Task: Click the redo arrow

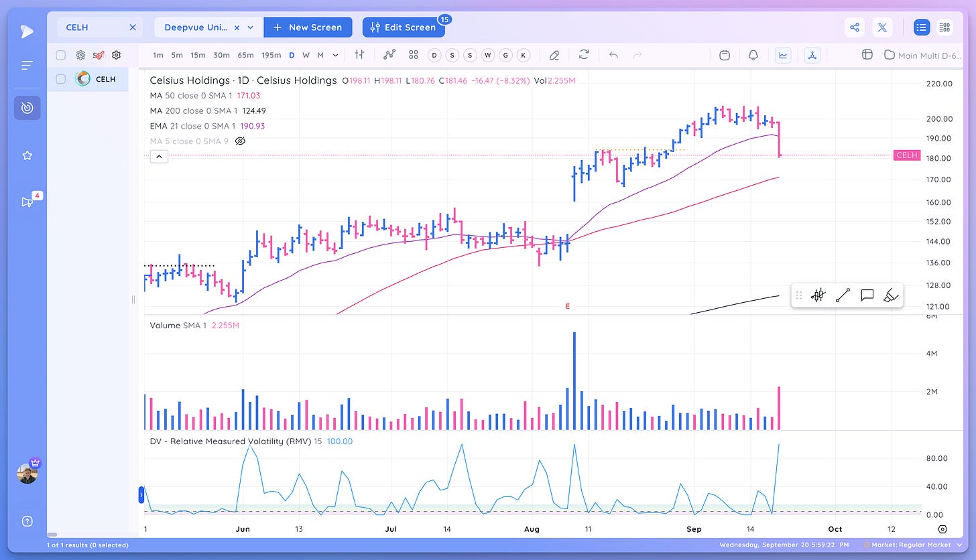Action: tap(637, 55)
